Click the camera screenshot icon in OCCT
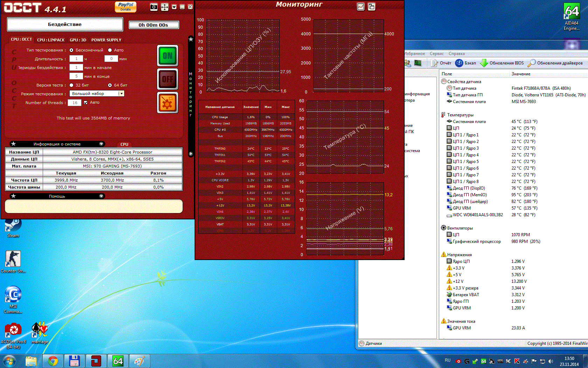This screenshot has width=588, height=368. tap(154, 7)
